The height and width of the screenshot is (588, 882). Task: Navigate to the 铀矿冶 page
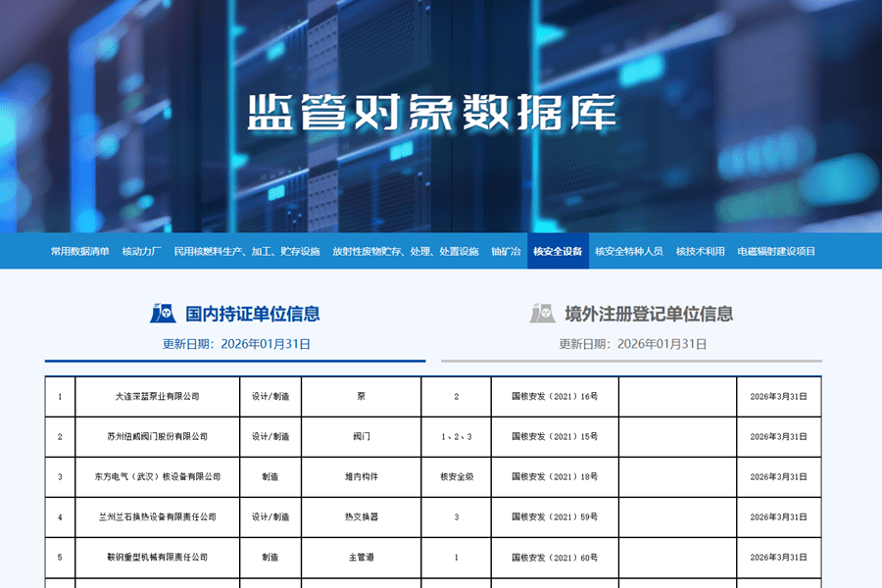point(506,252)
